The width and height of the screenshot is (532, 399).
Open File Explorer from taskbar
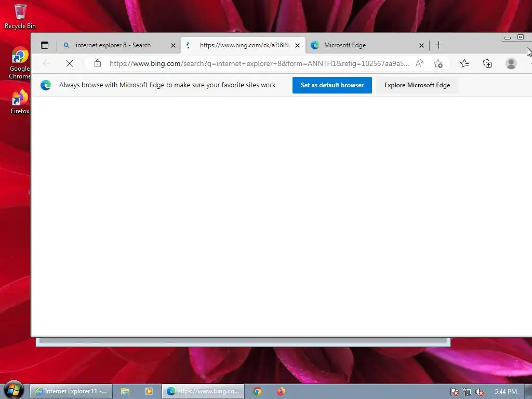click(x=125, y=391)
